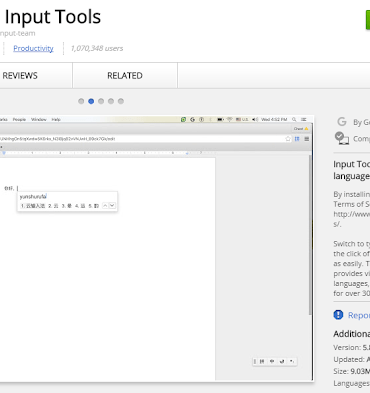
Task: Open the Window menu in preview
Action: 39,119
